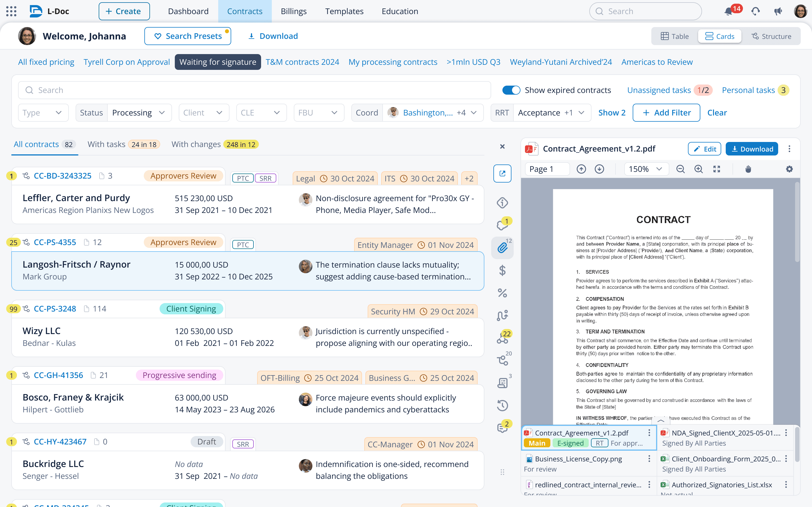Screen dimensions: 812x507
Task: Enter fullscreen mode in document viewer
Action: [716, 169]
